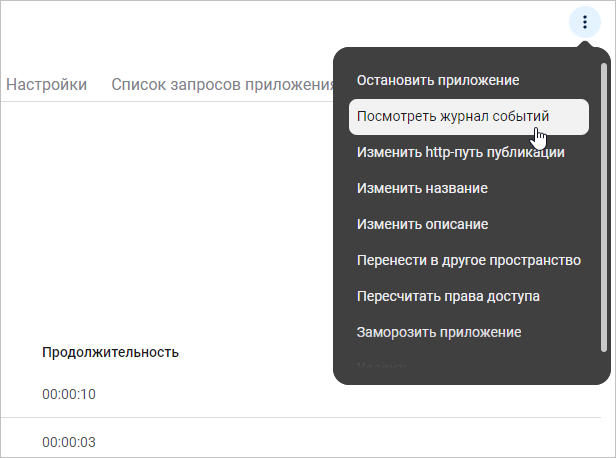Click the dropdown menu's vertical scrollbar thumb
The image size is (616, 458).
click(603, 200)
